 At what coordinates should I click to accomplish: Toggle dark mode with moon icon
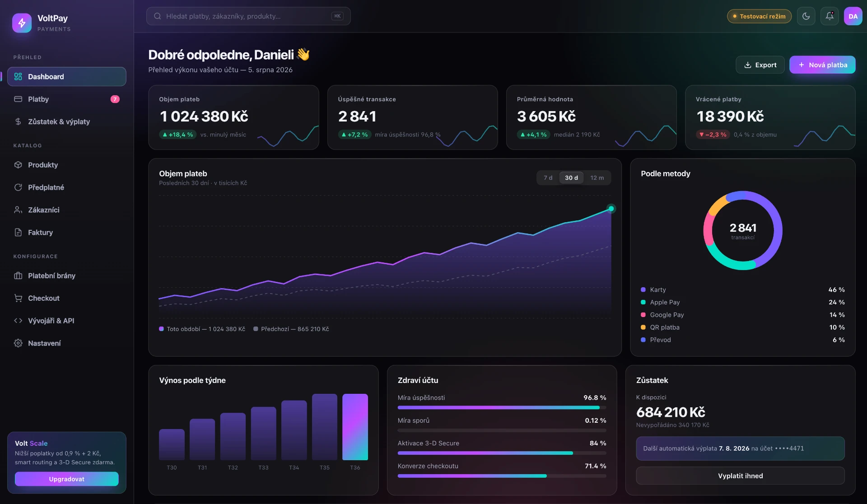pyautogui.click(x=806, y=16)
